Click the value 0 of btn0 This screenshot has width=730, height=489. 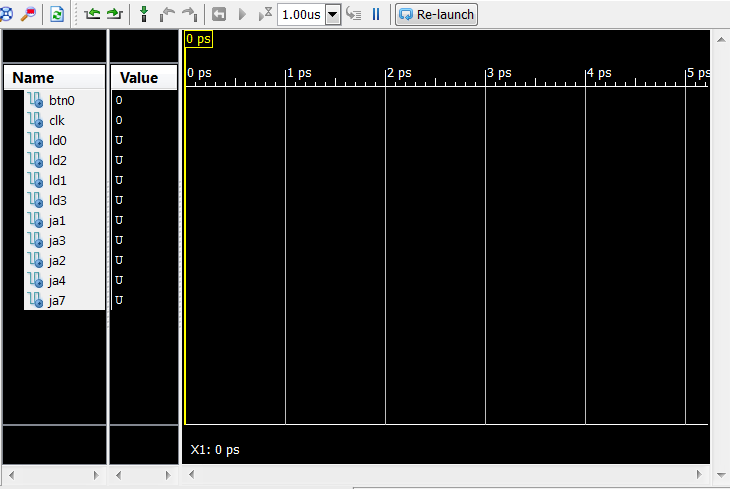(119, 100)
